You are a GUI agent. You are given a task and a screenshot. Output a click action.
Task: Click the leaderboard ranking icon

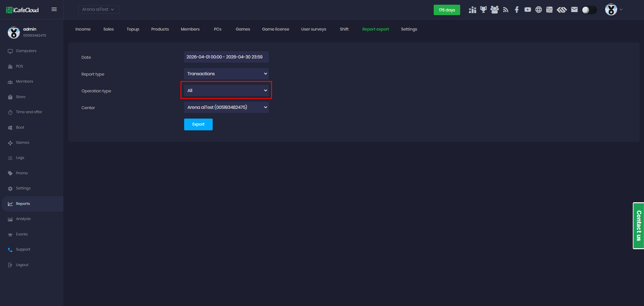coord(472,10)
